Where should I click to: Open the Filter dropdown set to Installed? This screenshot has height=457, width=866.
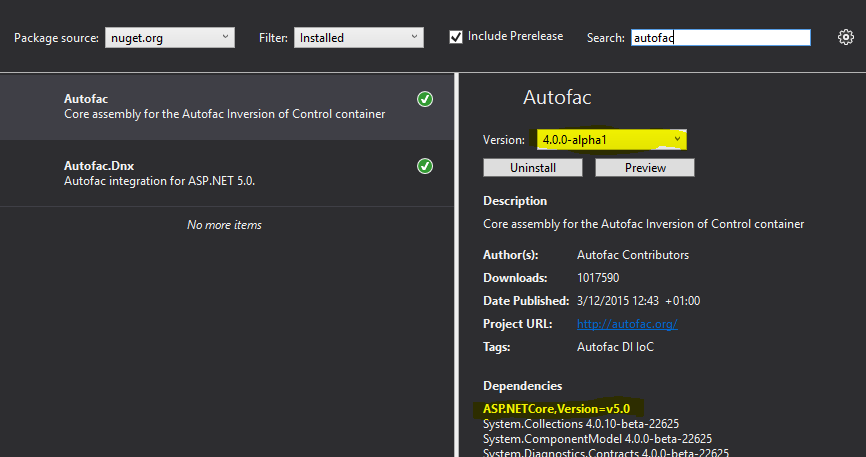point(358,38)
